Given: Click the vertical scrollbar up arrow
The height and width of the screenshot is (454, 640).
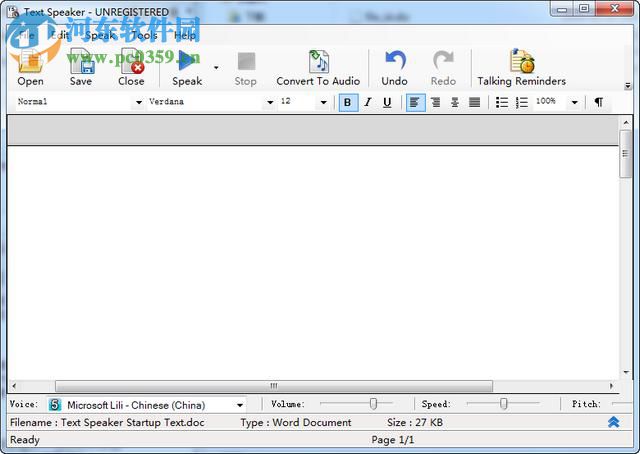Looking at the screenshot, I should [x=626, y=122].
